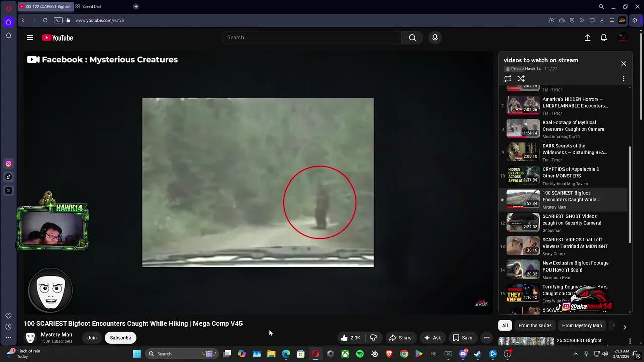This screenshot has width=644, height=362.
Task: Open playlist three-dot options menu
Action: click(x=624, y=79)
